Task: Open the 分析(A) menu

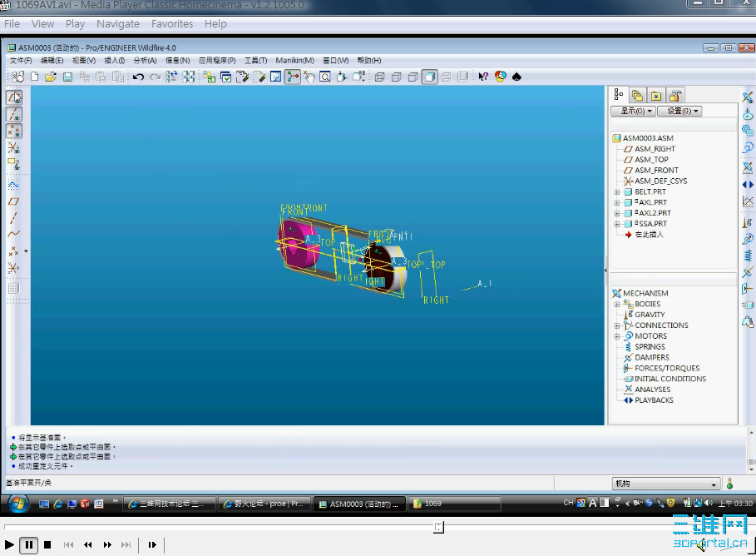Action: [145, 60]
